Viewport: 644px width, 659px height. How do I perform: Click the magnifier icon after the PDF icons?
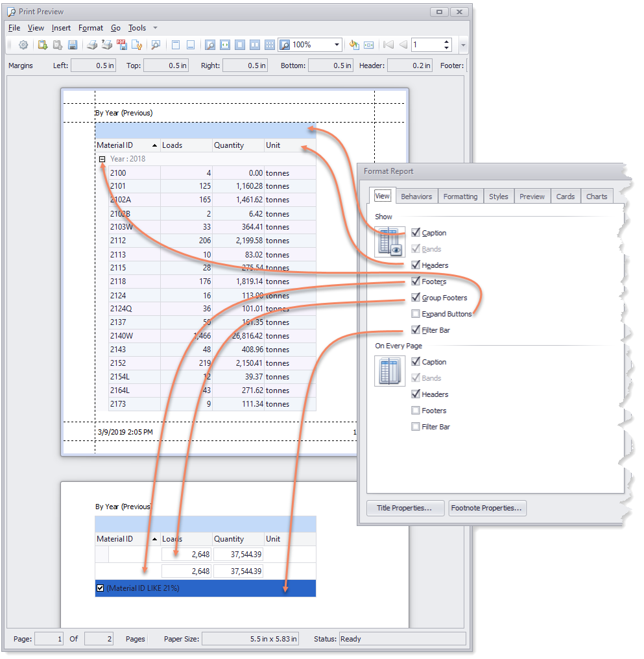156,45
